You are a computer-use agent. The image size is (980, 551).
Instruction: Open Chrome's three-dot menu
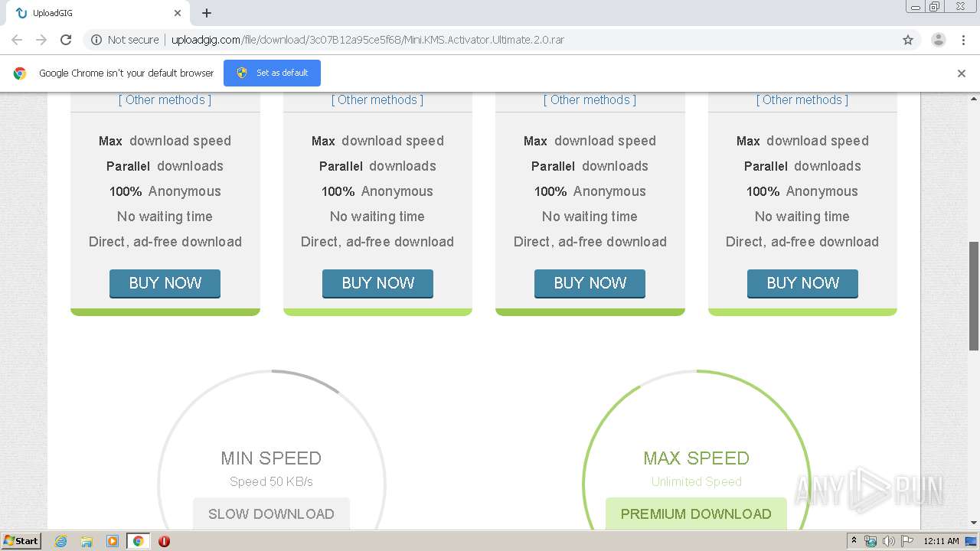coord(963,40)
